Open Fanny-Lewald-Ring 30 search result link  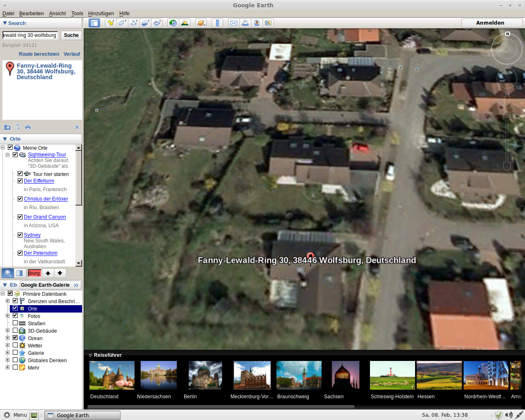coord(46,71)
